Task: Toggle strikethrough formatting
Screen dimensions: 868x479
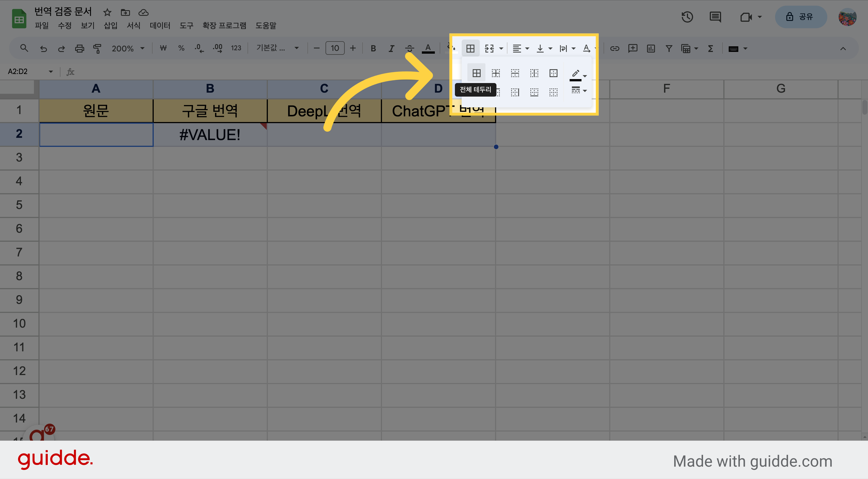Action: (x=410, y=49)
